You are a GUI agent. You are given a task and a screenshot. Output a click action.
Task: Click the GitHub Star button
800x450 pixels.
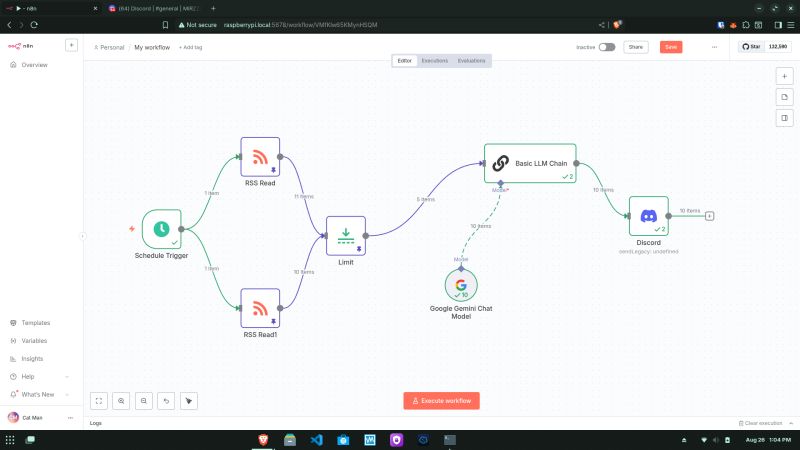click(x=752, y=46)
